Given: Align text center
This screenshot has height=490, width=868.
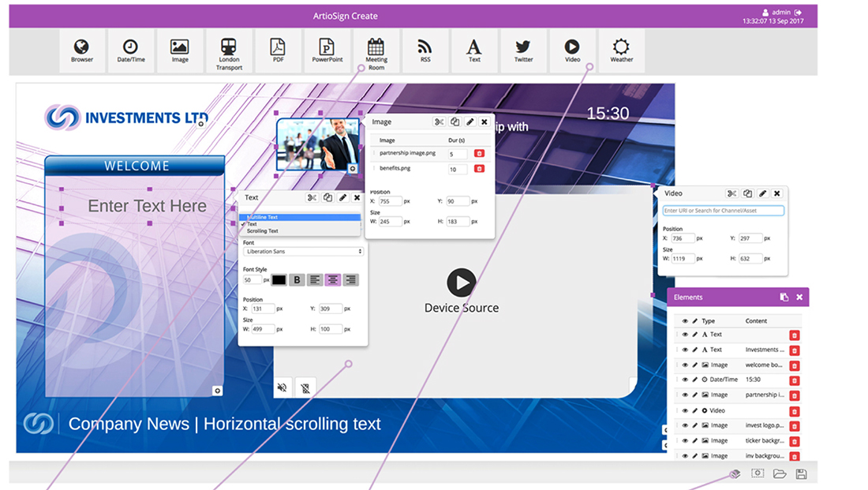Looking at the screenshot, I should click(333, 280).
